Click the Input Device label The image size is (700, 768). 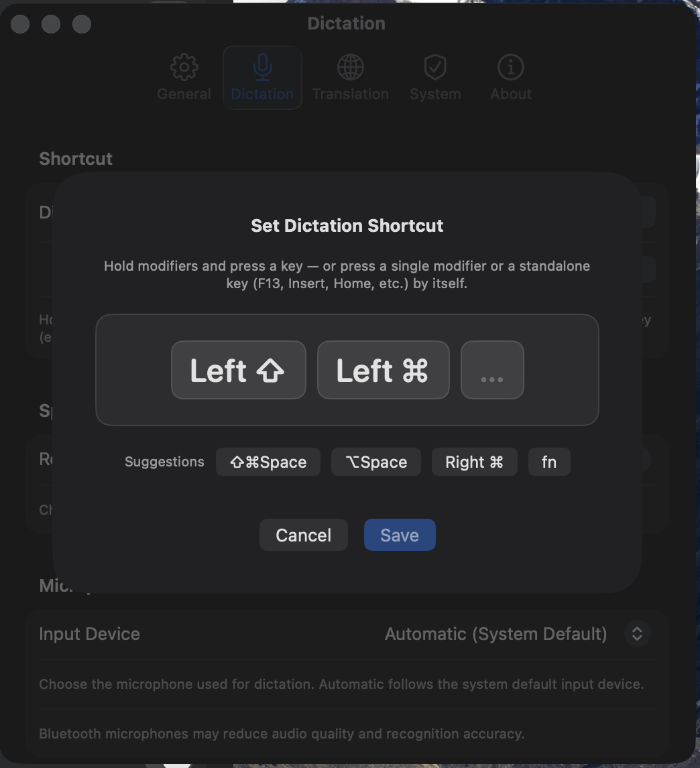pyautogui.click(x=89, y=634)
